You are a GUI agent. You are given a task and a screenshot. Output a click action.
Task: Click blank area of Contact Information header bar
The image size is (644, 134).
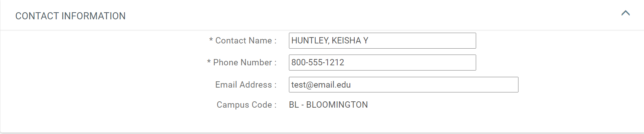(x=371, y=16)
